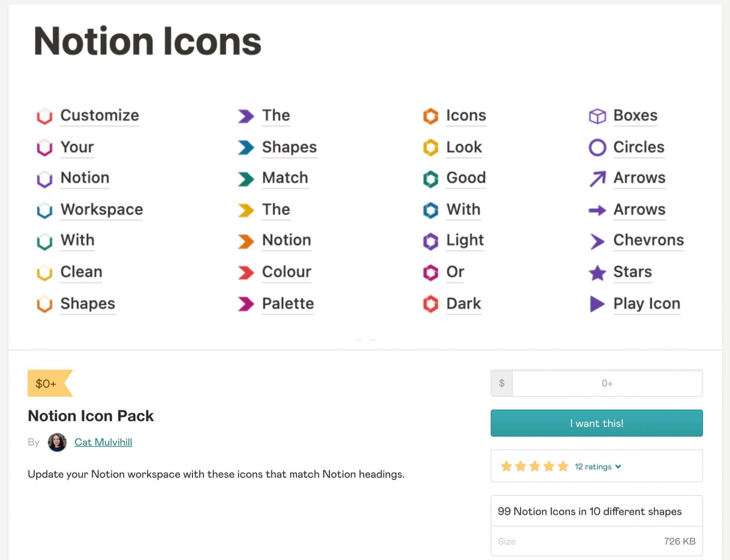The width and height of the screenshot is (730, 560).
Task: Click the pink chevron beside Palette
Action: (x=245, y=304)
